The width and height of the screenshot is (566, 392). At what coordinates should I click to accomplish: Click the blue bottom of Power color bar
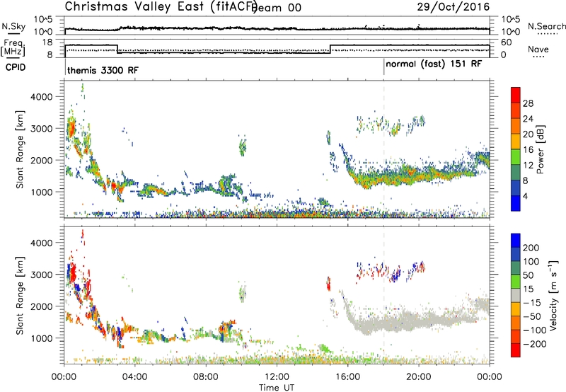516,203
